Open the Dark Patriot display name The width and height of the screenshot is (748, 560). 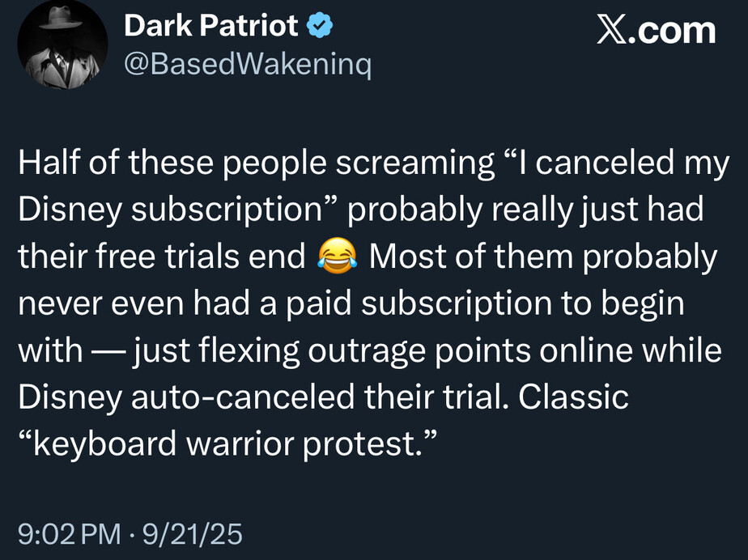(211, 27)
